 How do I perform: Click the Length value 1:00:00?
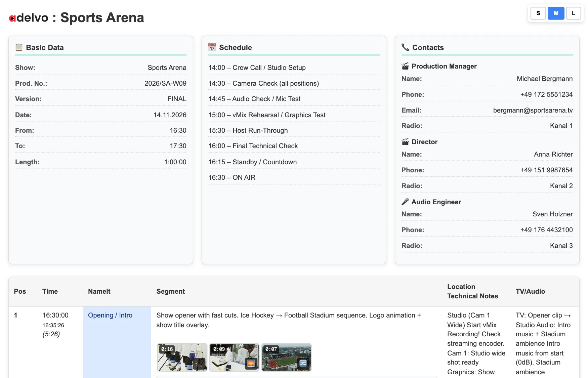tap(175, 162)
